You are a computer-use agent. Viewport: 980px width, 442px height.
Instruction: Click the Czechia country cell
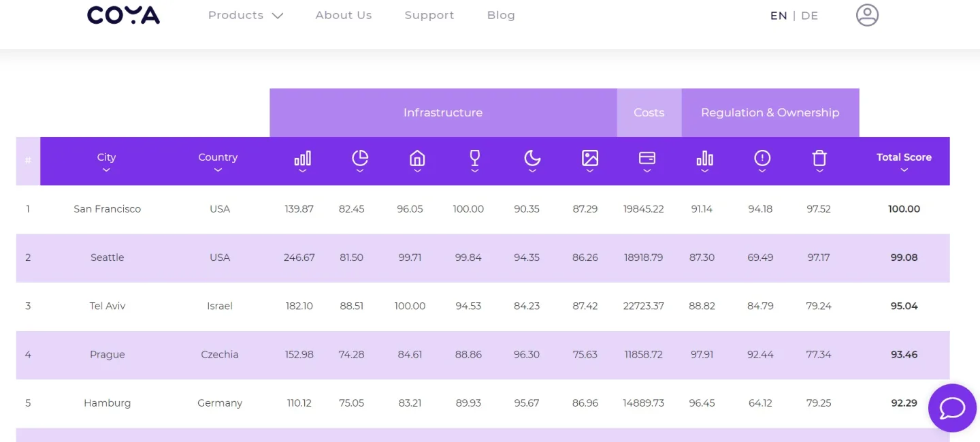click(220, 354)
